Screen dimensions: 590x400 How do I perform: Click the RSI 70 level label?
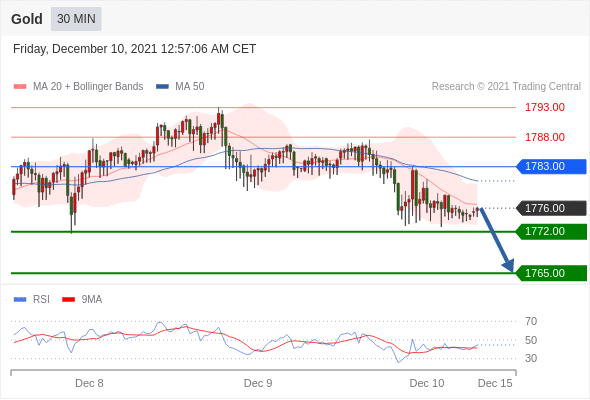531,321
